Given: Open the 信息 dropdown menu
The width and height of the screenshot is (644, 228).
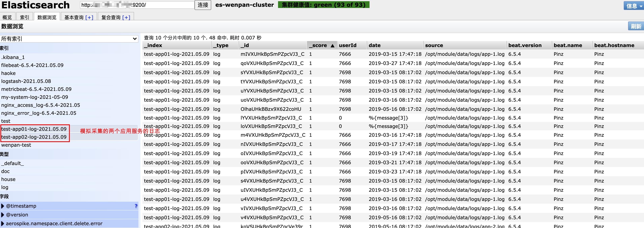Looking at the screenshot, I should coord(634,6).
